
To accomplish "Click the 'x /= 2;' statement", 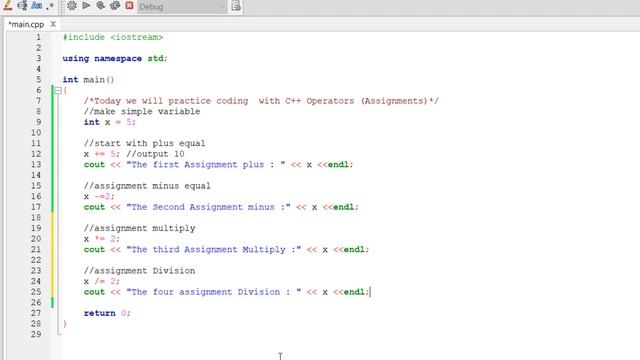I will pyautogui.click(x=102, y=281).
